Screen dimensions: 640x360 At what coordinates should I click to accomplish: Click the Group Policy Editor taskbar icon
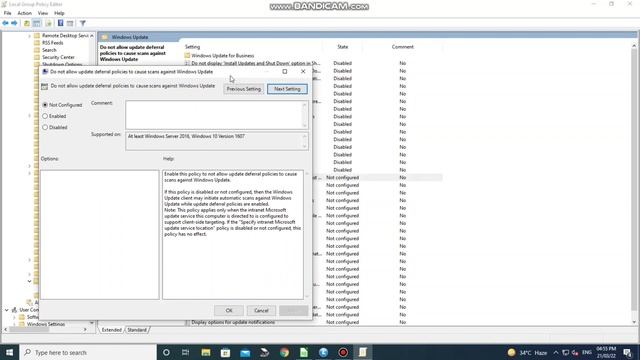(362, 352)
